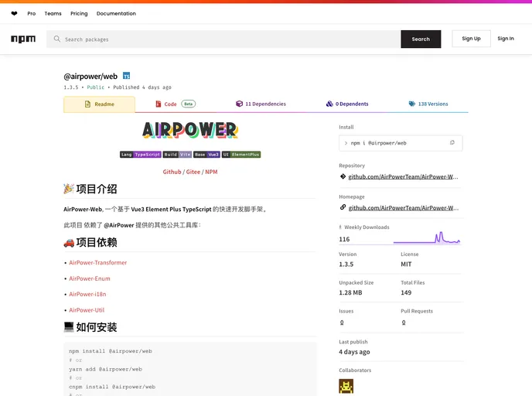Viewport: 532px width, 396px height.
Task: Open the 0 Dependents tab
Action: 347,104
